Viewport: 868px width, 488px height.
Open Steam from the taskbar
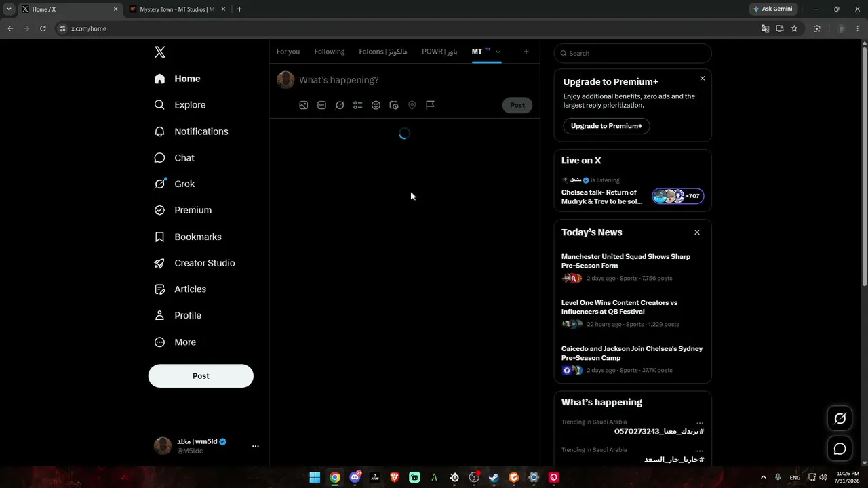pyautogui.click(x=494, y=477)
